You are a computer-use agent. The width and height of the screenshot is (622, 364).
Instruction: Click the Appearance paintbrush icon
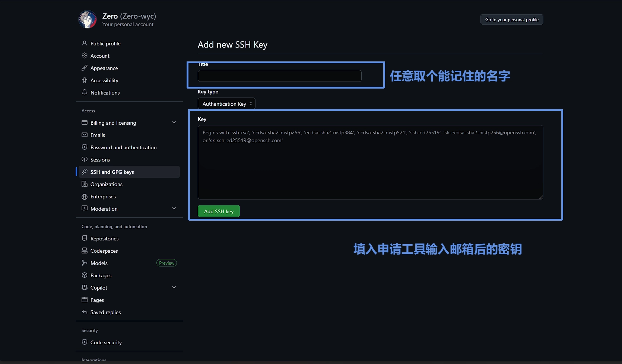85,68
